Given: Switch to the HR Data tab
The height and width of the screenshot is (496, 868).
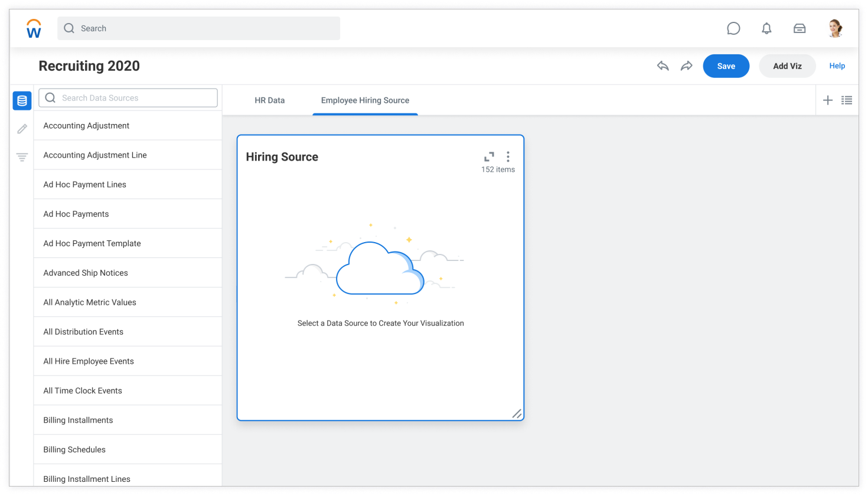Looking at the screenshot, I should pyautogui.click(x=270, y=100).
